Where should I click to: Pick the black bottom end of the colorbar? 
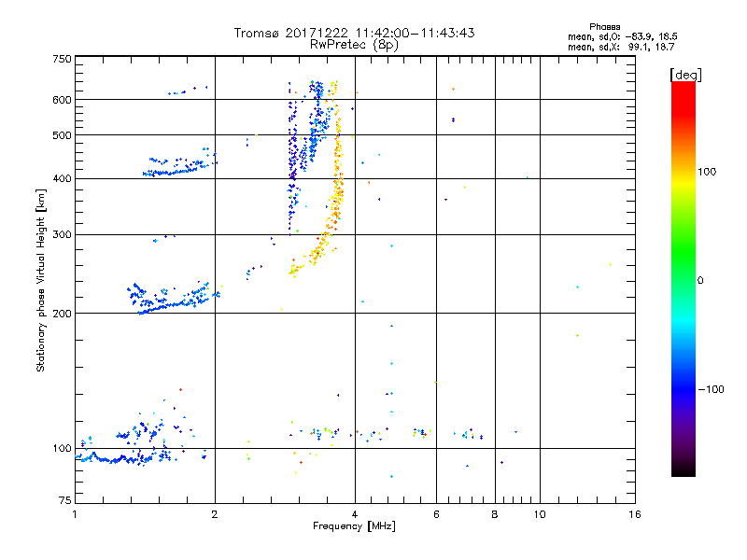(684, 471)
